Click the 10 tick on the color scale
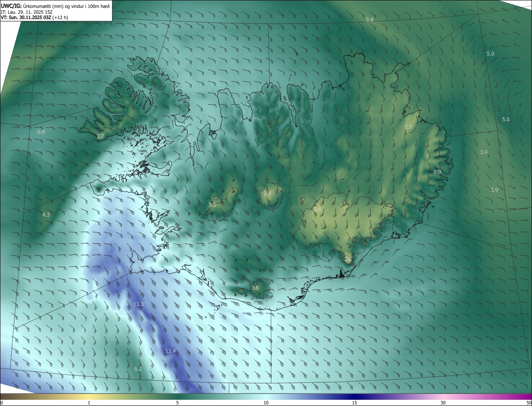 coord(266,403)
